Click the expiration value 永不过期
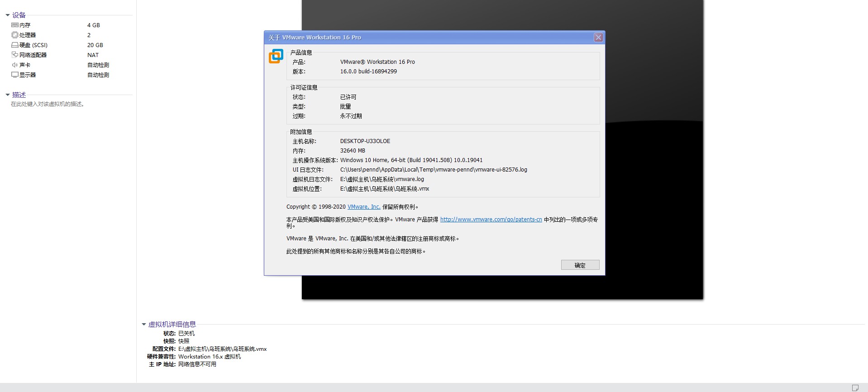 [351, 116]
